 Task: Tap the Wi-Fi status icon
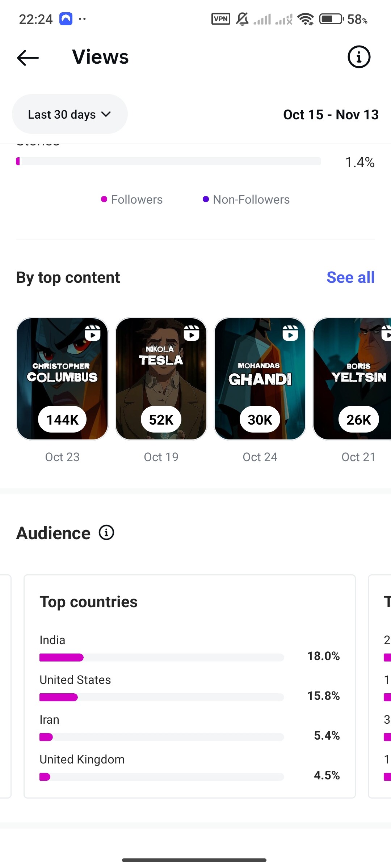pyautogui.click(x=306, y=19)
